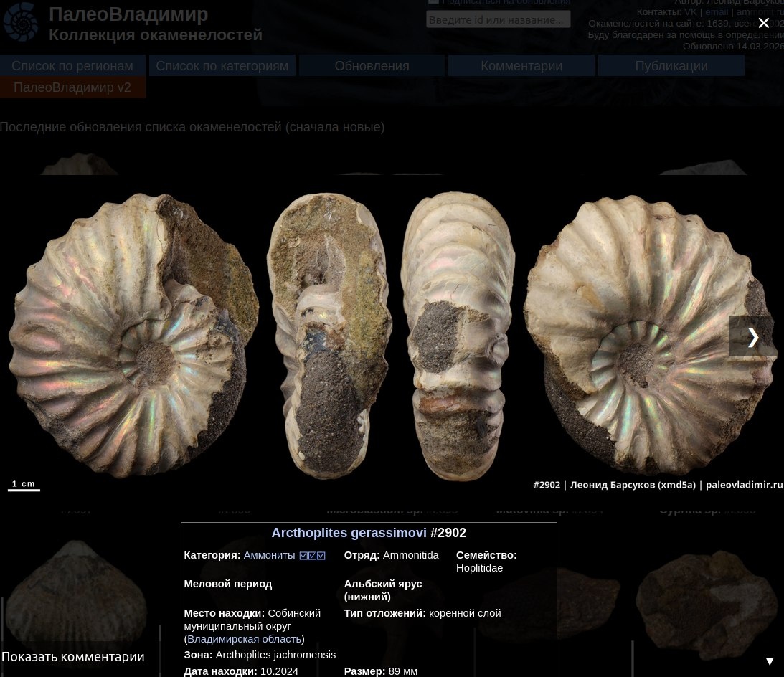The height and width of the screenshot is (677, 784).
Task: Click the last checkmark icon beside Аммониты
Action: [x=321, y=556]
